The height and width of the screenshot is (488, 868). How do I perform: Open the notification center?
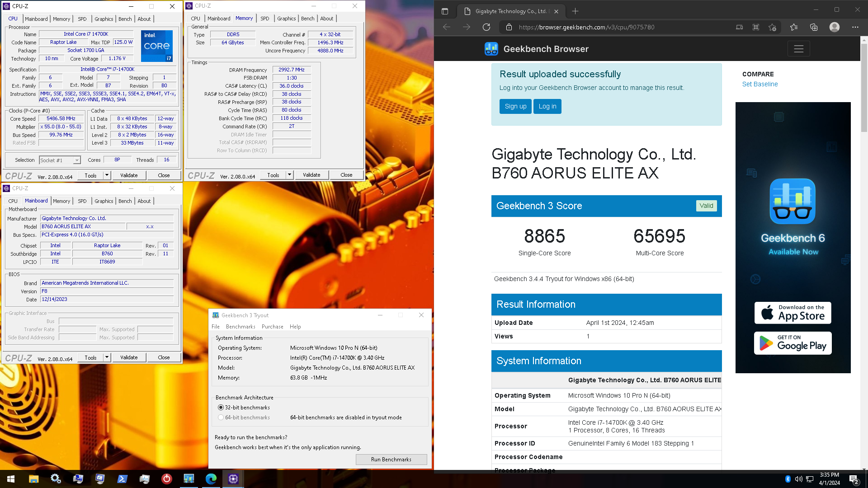[x=854, y=479]
